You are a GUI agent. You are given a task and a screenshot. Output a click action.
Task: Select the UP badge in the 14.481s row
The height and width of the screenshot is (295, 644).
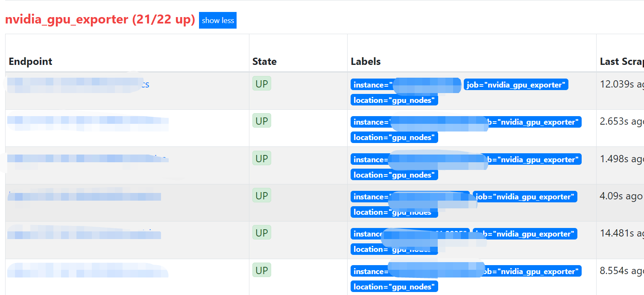[x=262, y=233]
